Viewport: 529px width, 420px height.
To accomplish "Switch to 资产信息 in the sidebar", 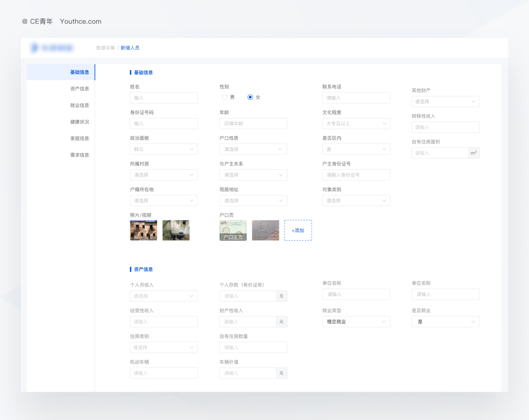I will click(79, 89).
